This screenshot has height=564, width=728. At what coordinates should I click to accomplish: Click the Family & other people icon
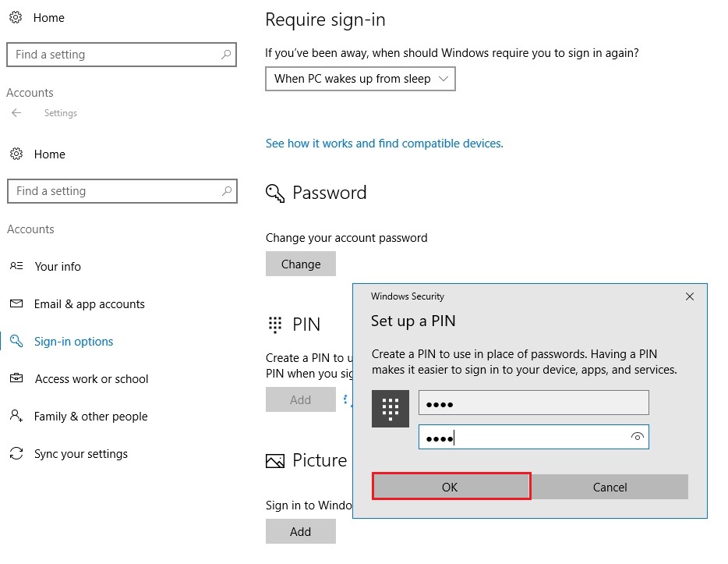click(16, 417)
